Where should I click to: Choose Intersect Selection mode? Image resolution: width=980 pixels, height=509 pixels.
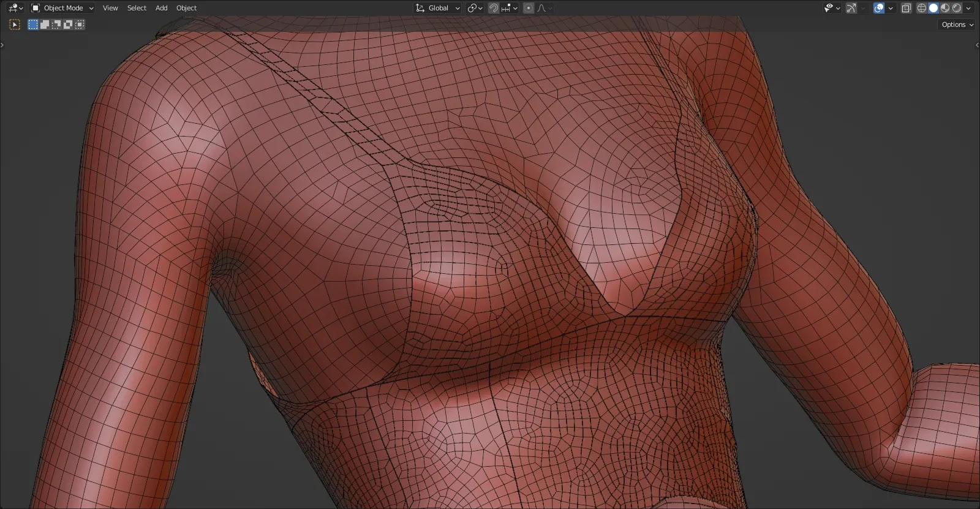80,25
